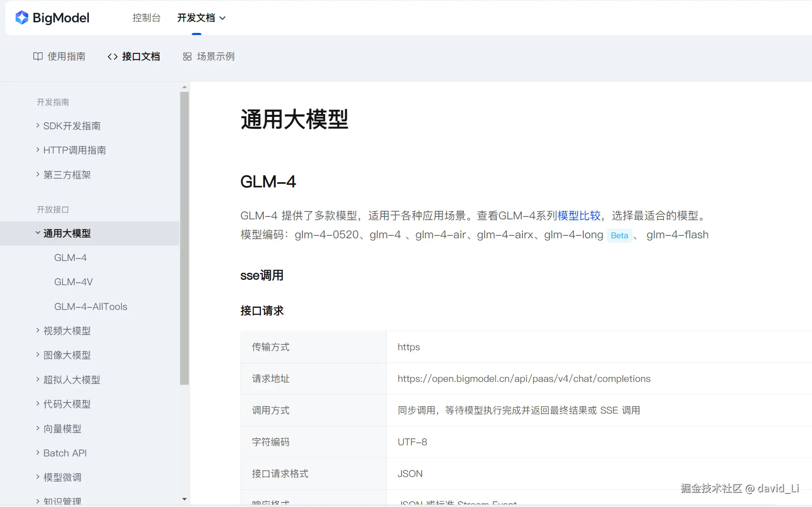Expand the 视频大模型 section
This screenshot has width=812, height=507.
[x=38, y=330]
